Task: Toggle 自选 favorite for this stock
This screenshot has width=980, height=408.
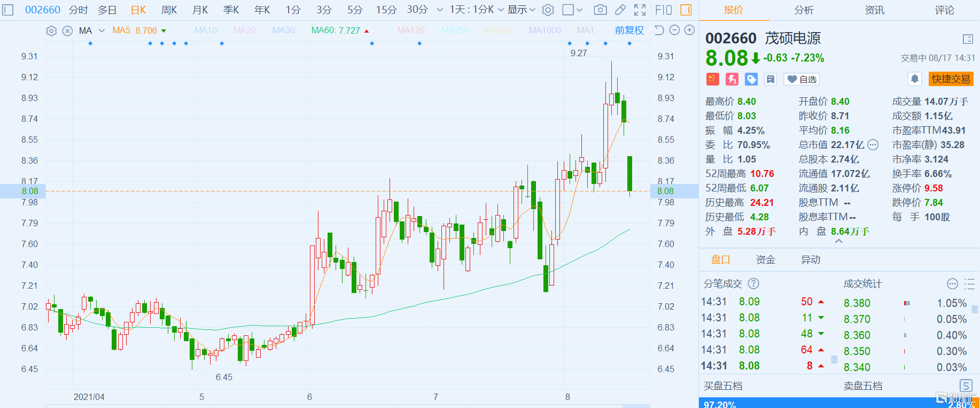Action: [802, 79]
